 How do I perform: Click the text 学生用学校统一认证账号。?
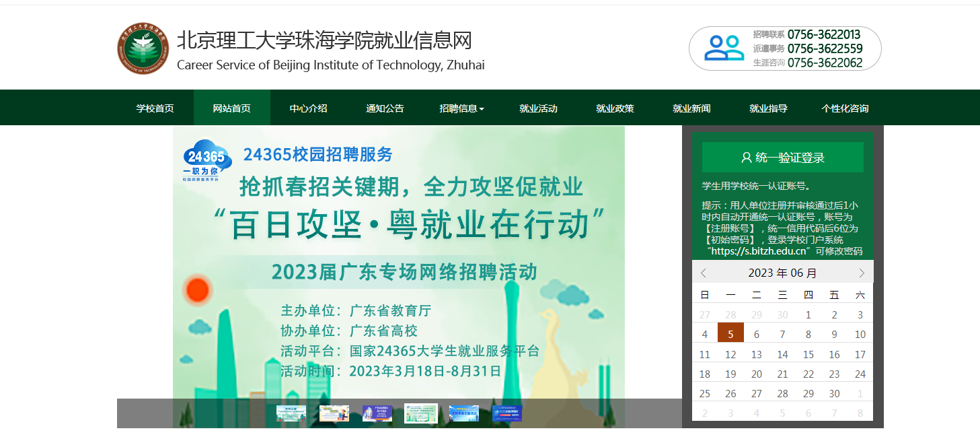[757, 186]
